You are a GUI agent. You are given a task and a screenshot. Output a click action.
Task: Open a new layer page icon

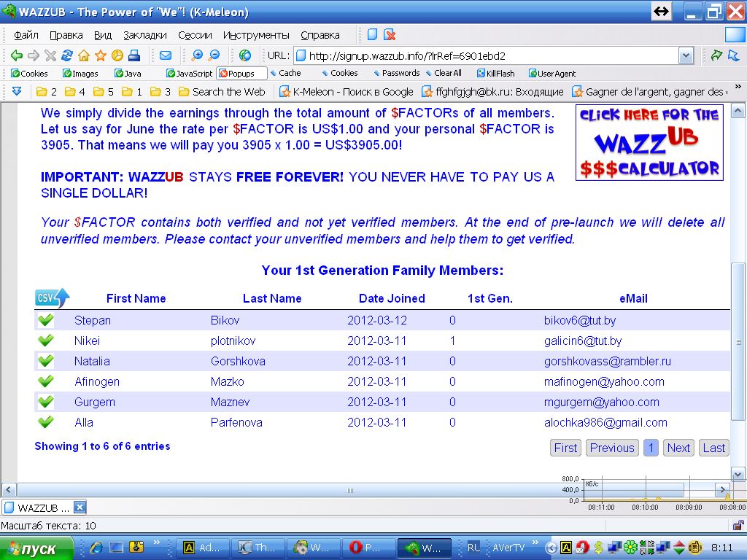(373, 35)
